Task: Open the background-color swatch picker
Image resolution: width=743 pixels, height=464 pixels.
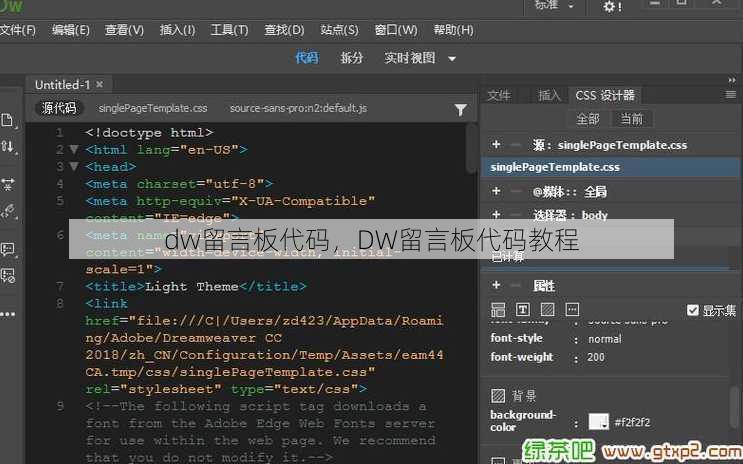Action: tap(598, 421)
